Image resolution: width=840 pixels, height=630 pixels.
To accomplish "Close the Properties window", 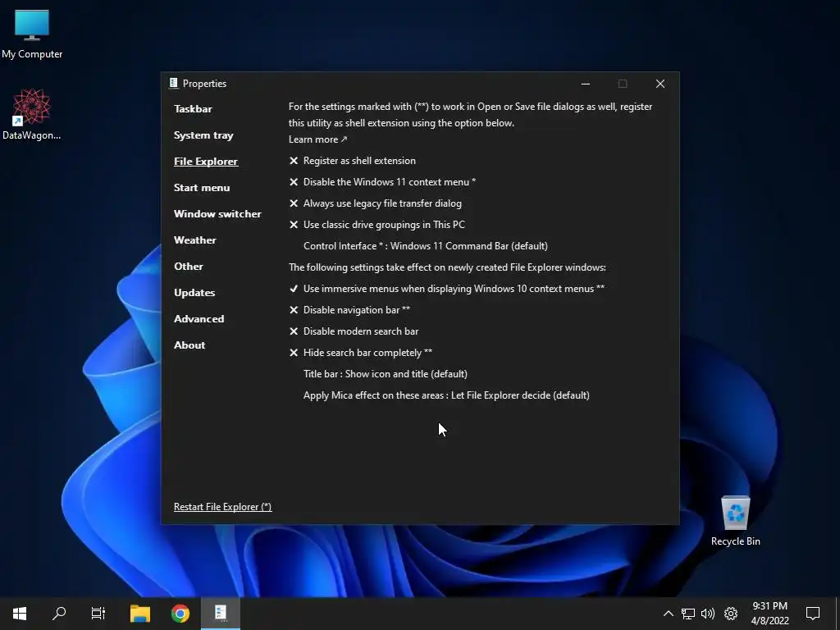I will click(660, 84).
